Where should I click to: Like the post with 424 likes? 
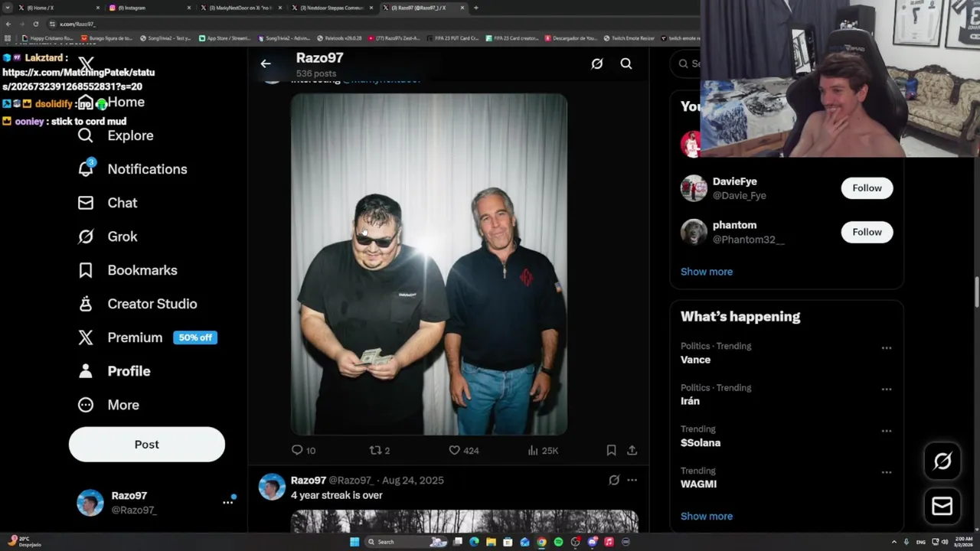point(463,451)
